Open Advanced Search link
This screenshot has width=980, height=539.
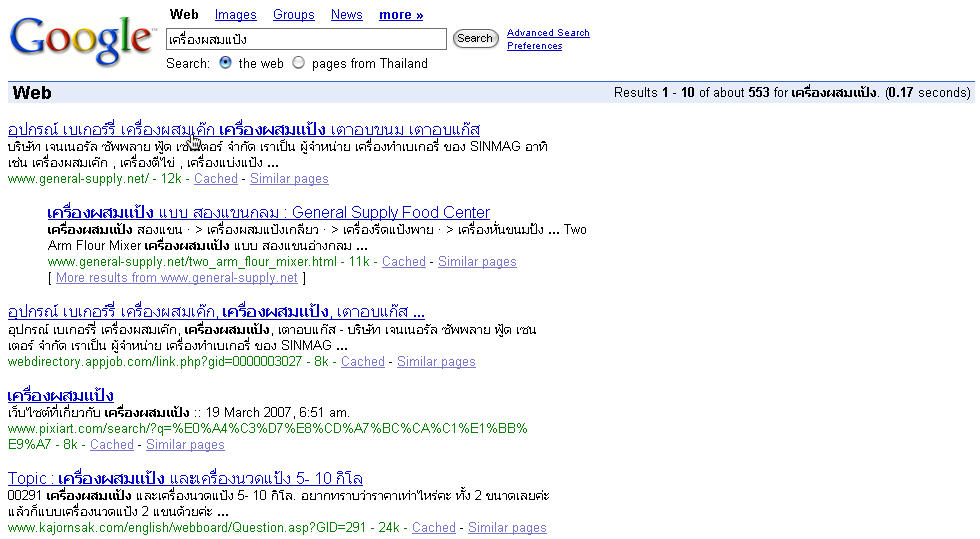(548, 33)
